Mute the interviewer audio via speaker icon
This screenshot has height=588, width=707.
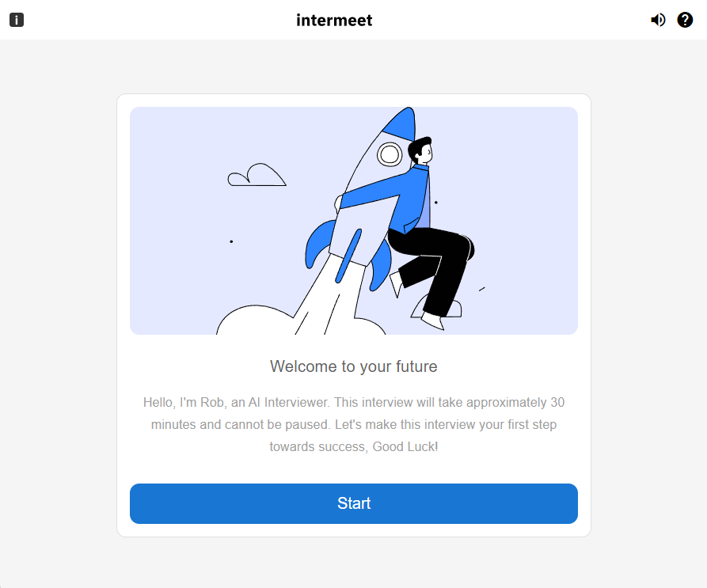(658, 20)
